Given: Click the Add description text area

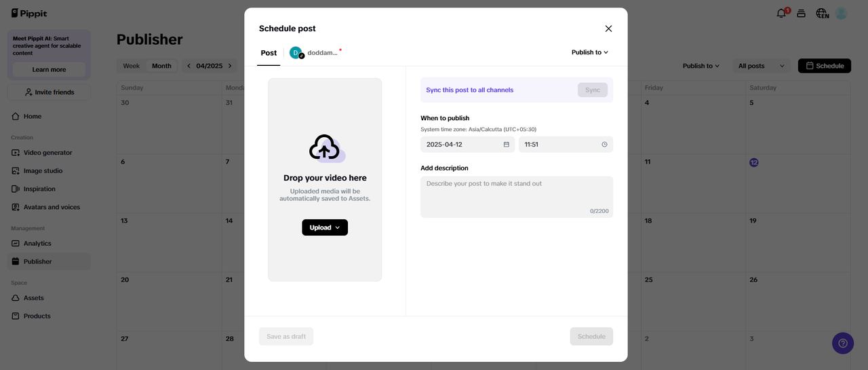Looking at the screenshot, I should click(x=517, y=197).
